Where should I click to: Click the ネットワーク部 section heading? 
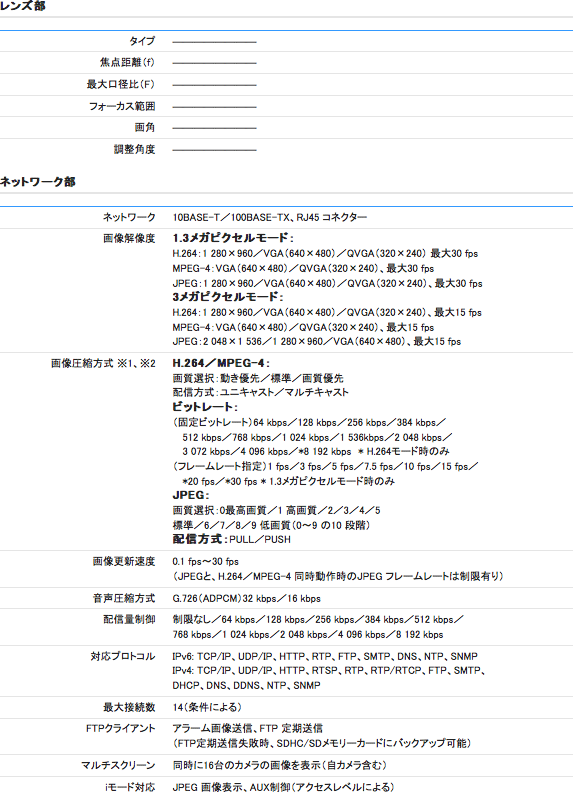tap(38, 182)
